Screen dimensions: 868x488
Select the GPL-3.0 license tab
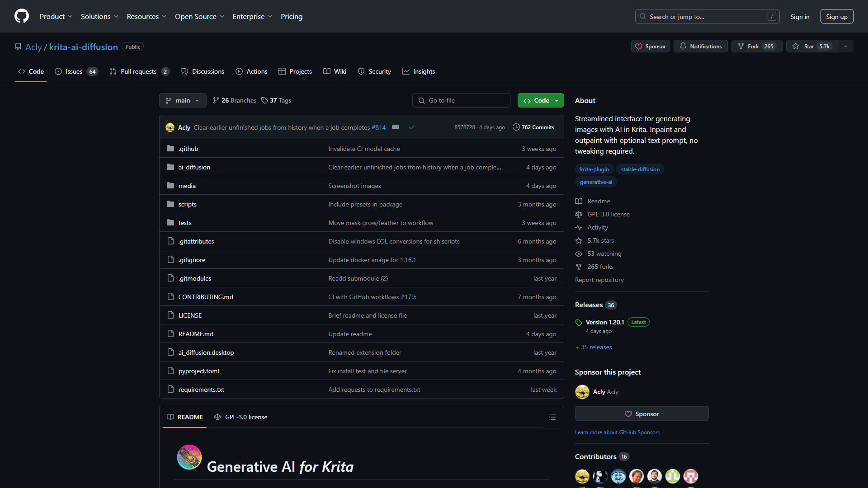click(241, 417)
